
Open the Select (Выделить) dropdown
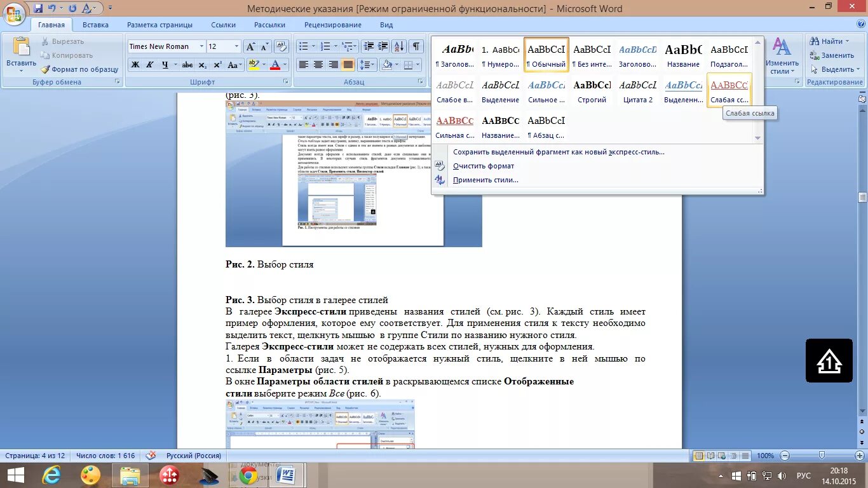pos(836,69)
